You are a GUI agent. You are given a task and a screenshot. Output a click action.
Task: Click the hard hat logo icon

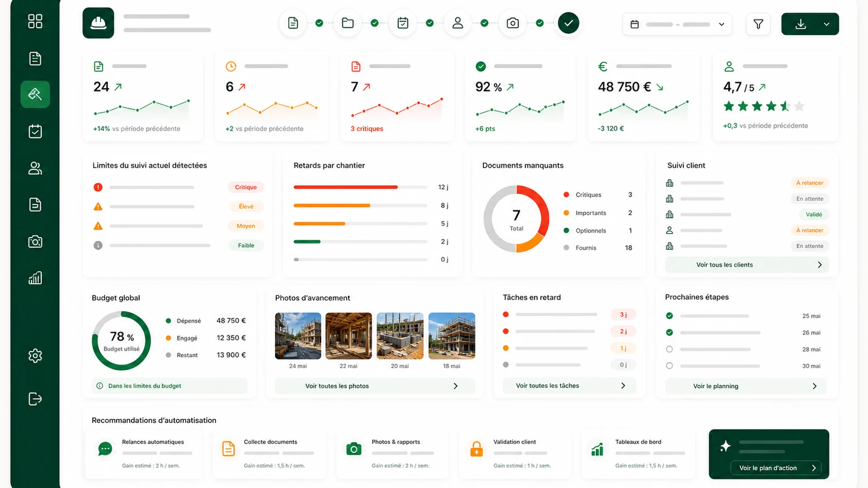[98, 23]
